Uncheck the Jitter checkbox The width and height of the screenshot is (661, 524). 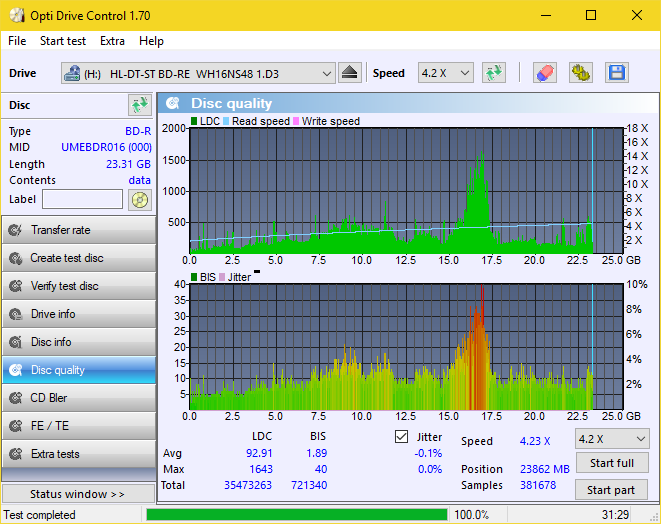pos(402,437)
